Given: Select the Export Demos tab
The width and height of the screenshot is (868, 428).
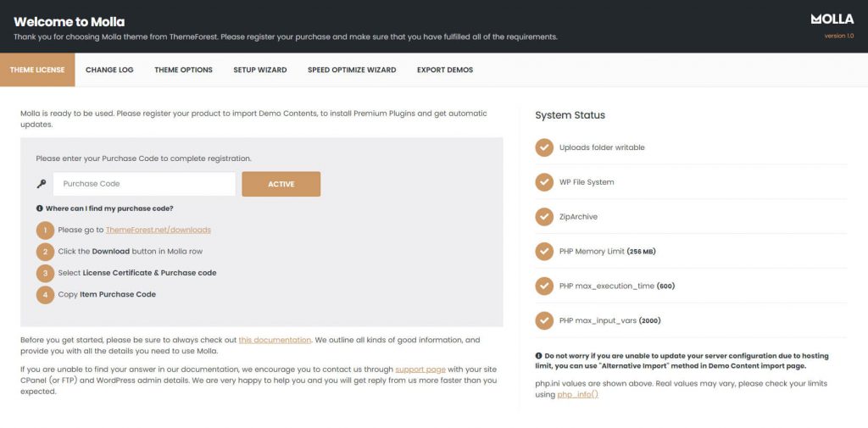Looking at the screenshot, I should click(x=445, y=69).
